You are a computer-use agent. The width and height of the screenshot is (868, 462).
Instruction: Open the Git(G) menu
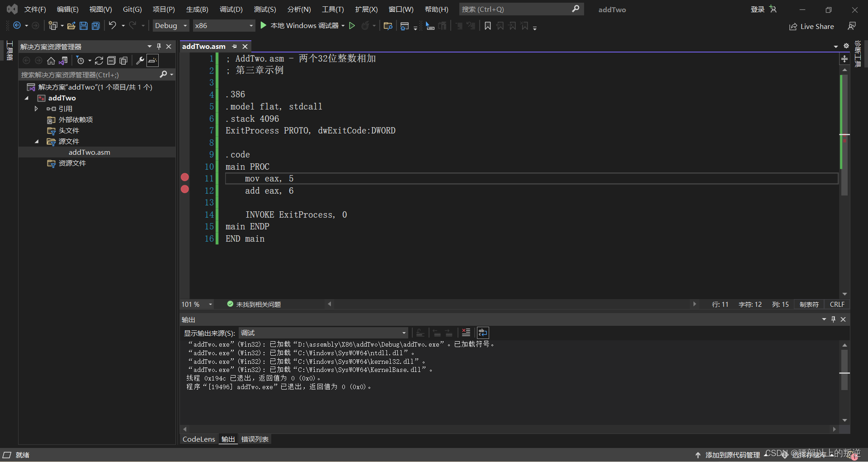(x=132, y=10)
